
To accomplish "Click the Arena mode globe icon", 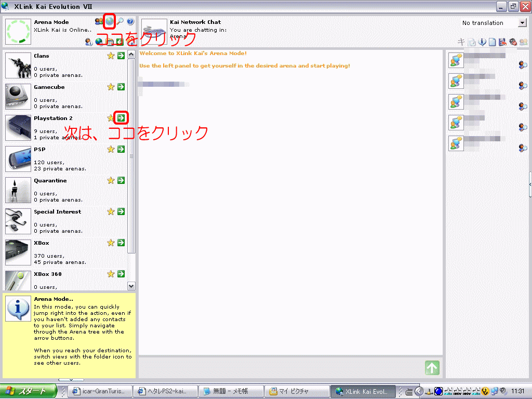I will tap(109, 21).
